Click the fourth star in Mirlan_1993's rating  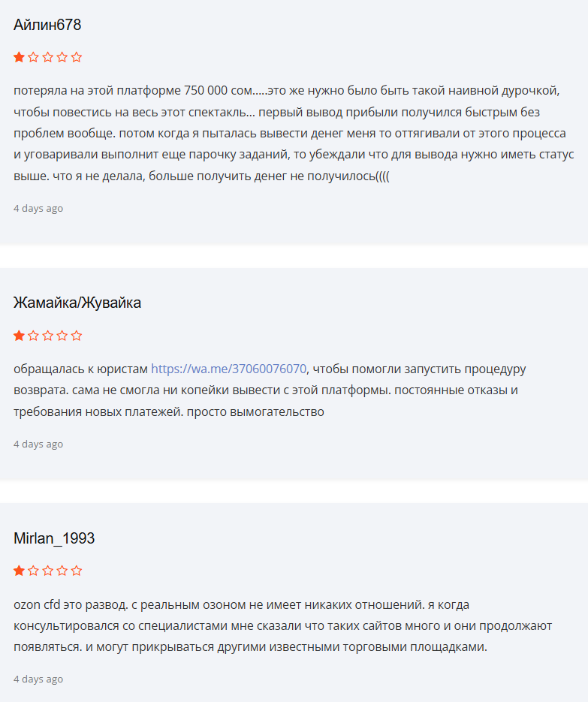coord(62,571)
